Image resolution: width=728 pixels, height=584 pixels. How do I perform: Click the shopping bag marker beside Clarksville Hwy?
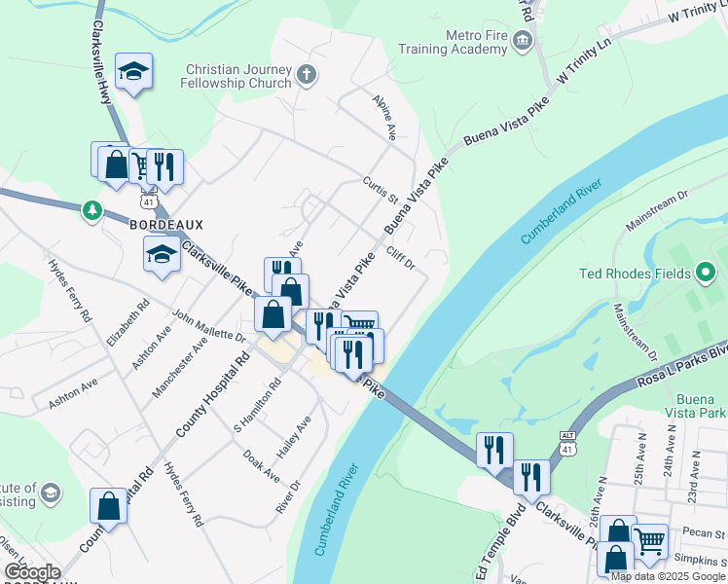(116, 167)
